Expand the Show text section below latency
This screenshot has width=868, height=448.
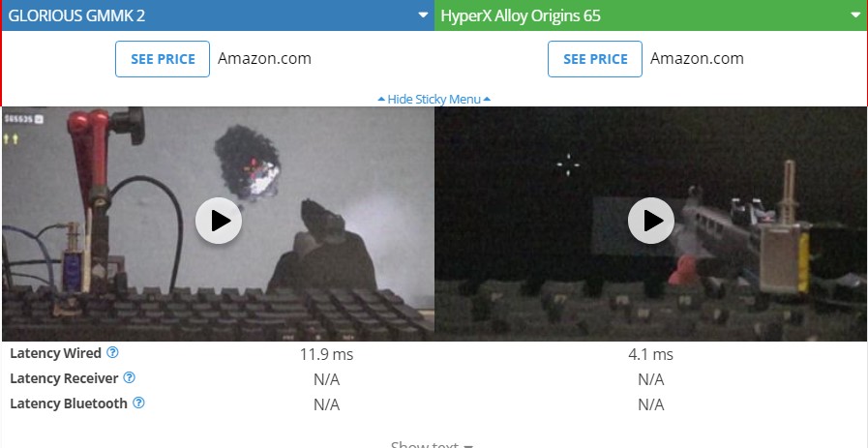tap(433, 444)
